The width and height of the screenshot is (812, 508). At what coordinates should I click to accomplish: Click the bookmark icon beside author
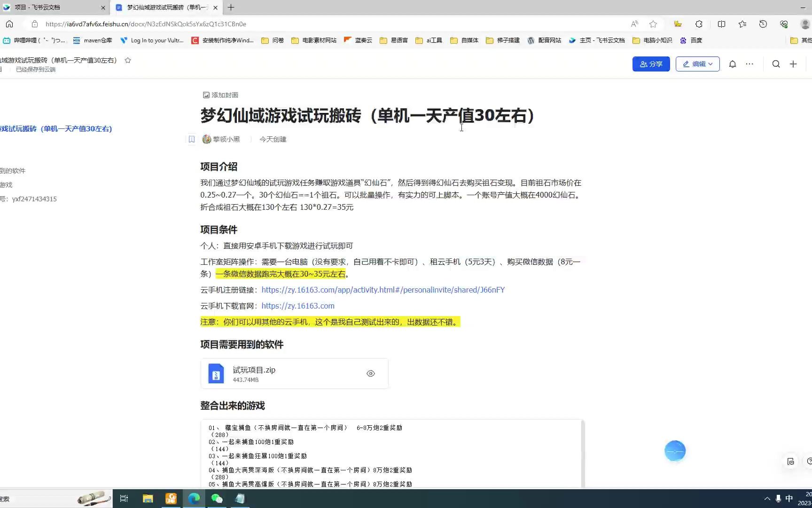pos(192,139)
